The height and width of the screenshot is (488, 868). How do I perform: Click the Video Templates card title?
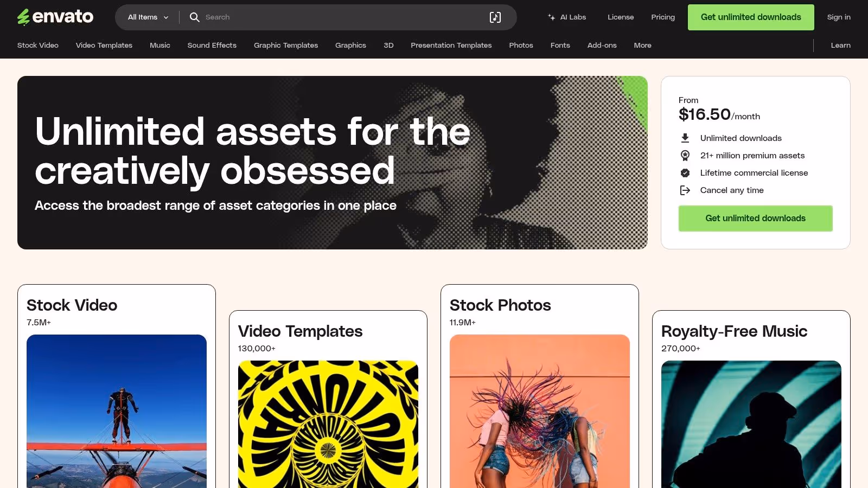coord(300,331)
